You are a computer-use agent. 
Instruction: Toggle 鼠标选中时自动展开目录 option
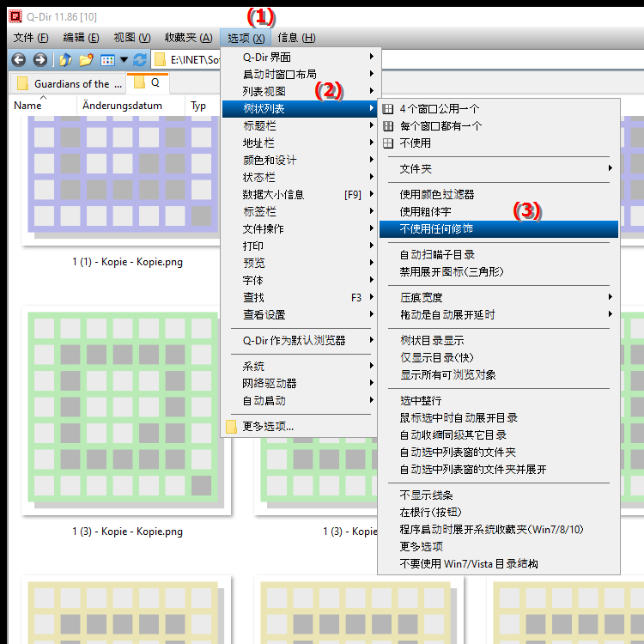coord(499,418)
